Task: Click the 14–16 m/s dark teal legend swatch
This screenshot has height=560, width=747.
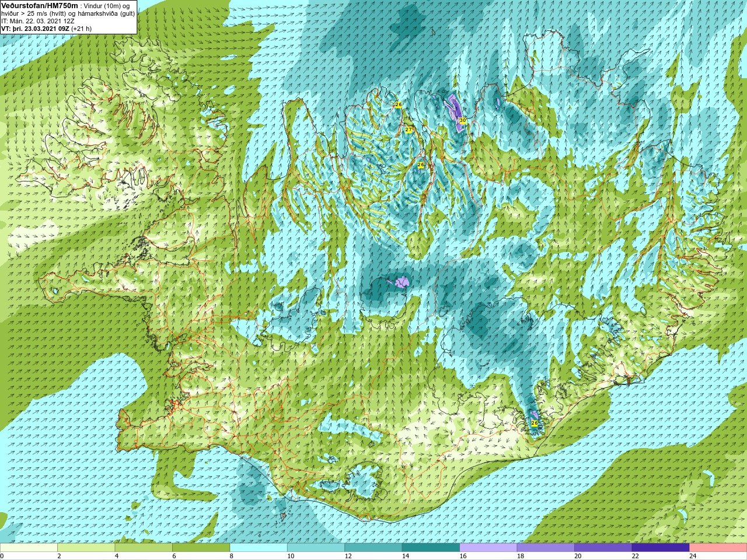Action: tap(431, 548)
